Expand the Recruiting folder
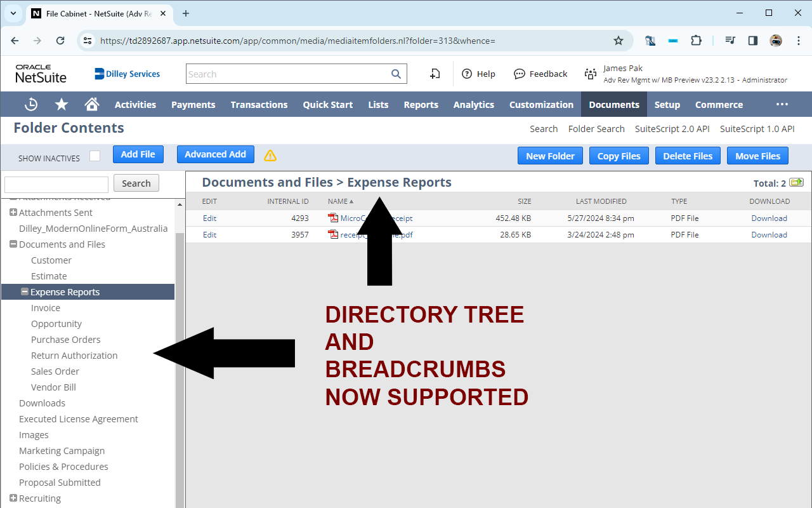 13,498
